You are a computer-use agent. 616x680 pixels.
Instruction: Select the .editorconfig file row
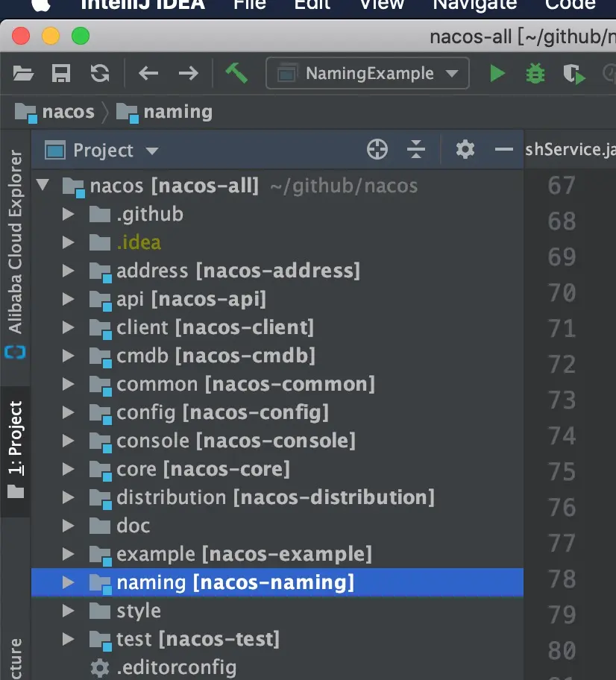[x=277, y=668]
